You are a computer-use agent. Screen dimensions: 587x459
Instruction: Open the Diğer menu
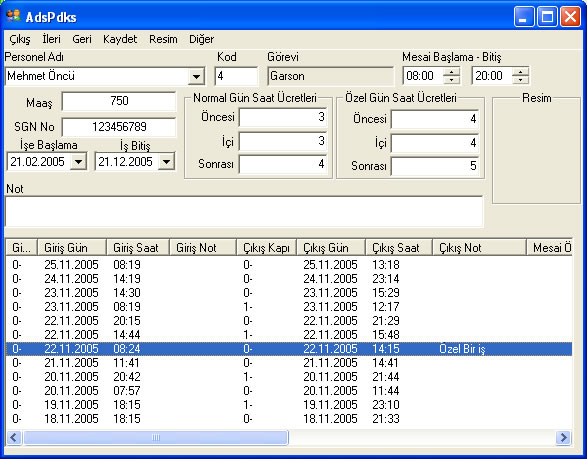[201, 39]
